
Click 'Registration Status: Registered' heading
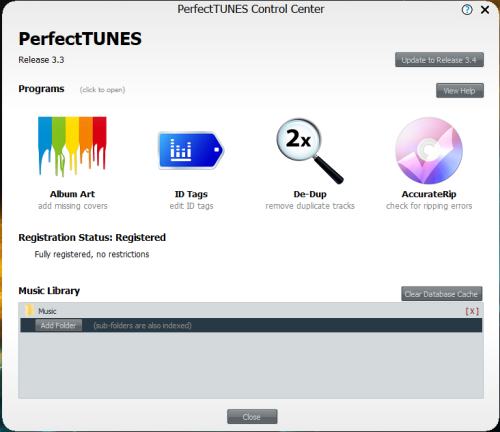pos(92,237)
